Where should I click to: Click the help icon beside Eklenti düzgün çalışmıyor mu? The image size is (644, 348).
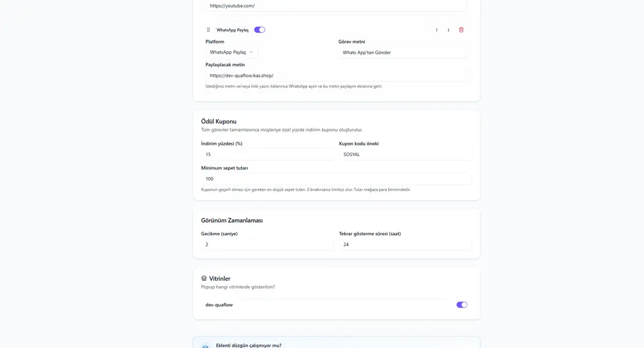(205, 346)
